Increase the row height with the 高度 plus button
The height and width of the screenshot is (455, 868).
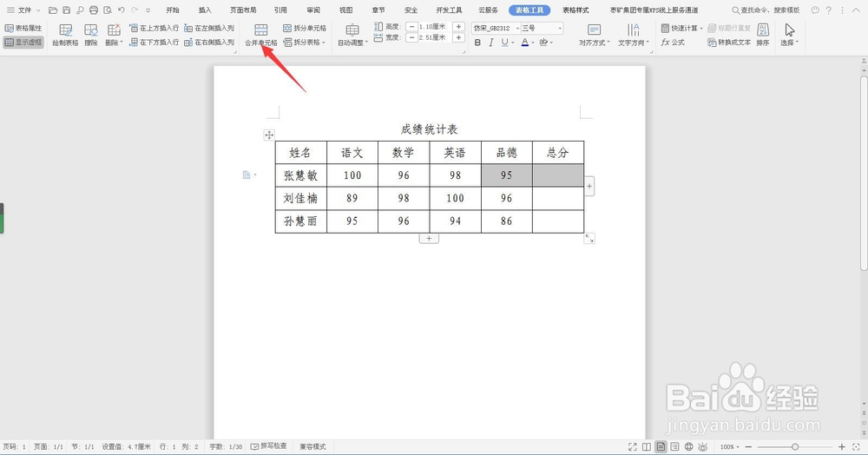458,27
